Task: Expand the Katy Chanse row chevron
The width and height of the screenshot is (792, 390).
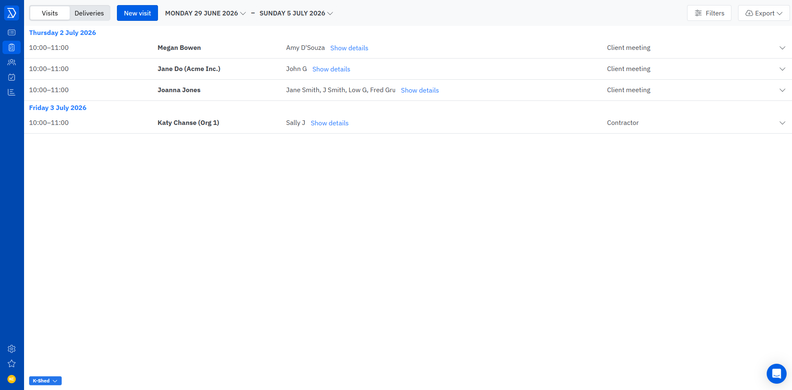Action: coord(782,123)
